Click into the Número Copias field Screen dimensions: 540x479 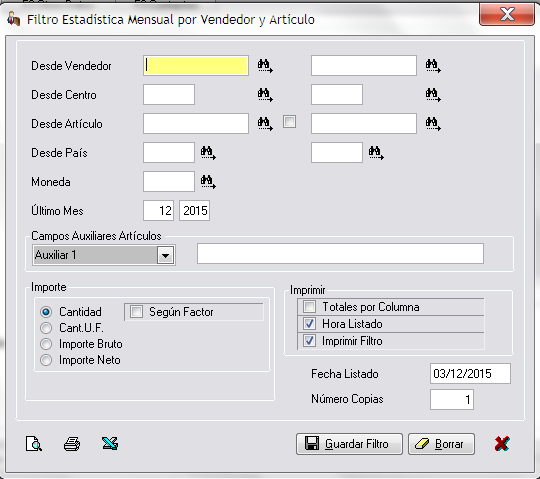[452, 399]
